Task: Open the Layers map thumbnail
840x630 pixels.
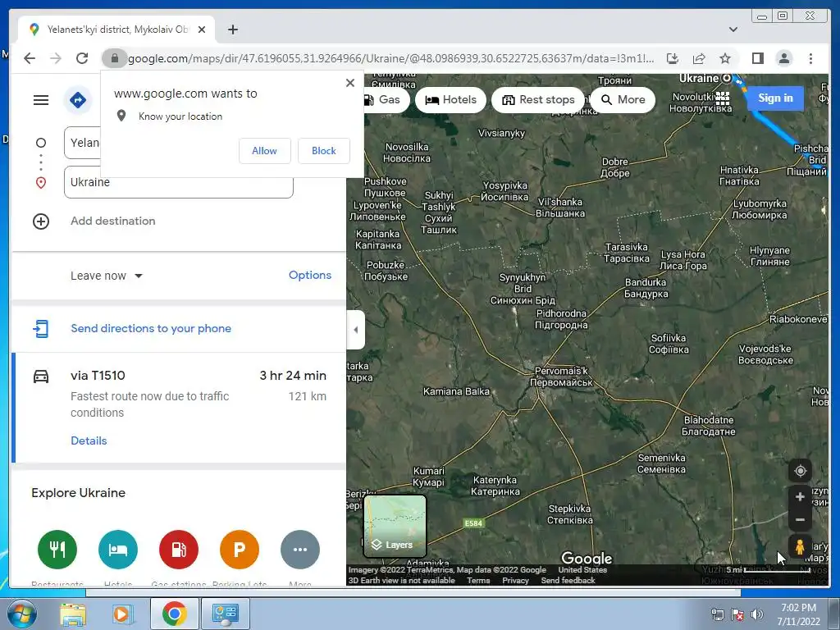Action: click(x=395, y=526)
